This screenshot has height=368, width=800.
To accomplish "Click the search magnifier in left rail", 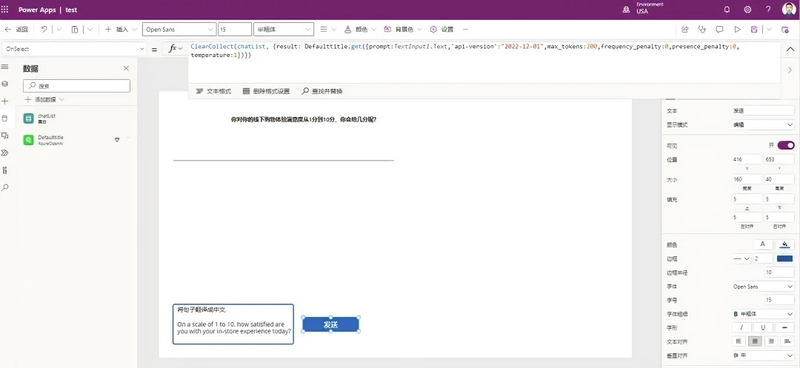I will point(5,187).
